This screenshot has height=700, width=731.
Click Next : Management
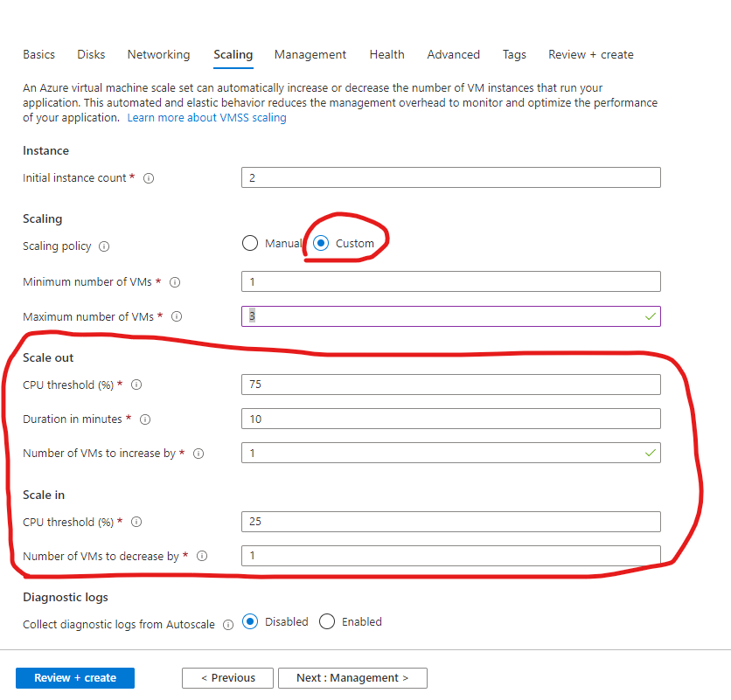pos(352,677)
